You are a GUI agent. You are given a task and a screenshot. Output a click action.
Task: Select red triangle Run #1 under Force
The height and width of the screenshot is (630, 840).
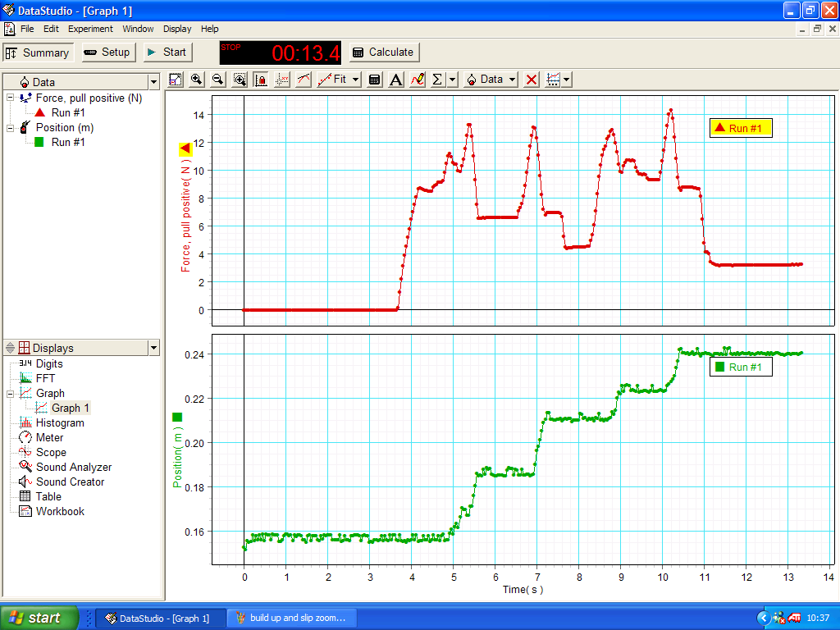pyautogui.click(x=68, y=112)
